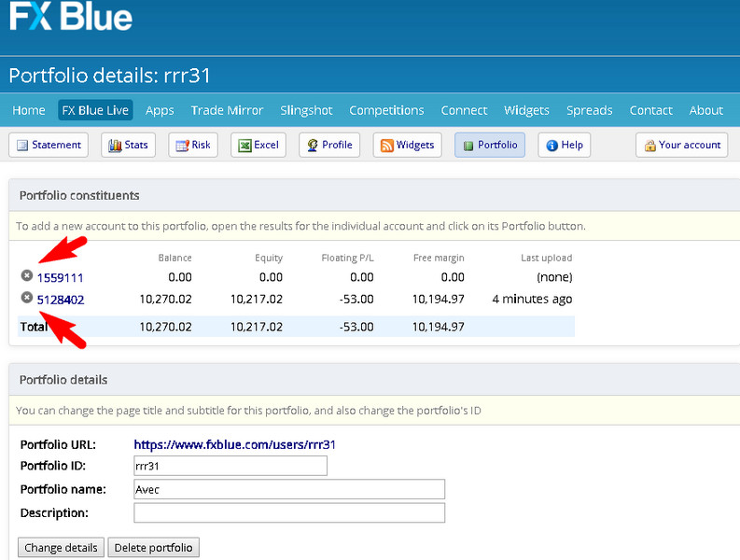Click the 'Total' row label
Image resolution: width=740 pixels, height=560 pixels.
[x=34, y=327]
